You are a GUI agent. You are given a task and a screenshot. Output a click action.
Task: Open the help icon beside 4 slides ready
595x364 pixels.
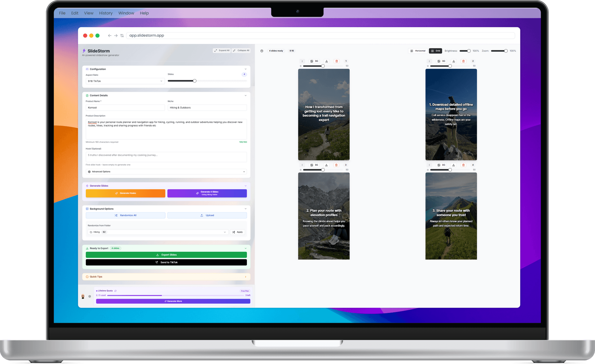262,51
